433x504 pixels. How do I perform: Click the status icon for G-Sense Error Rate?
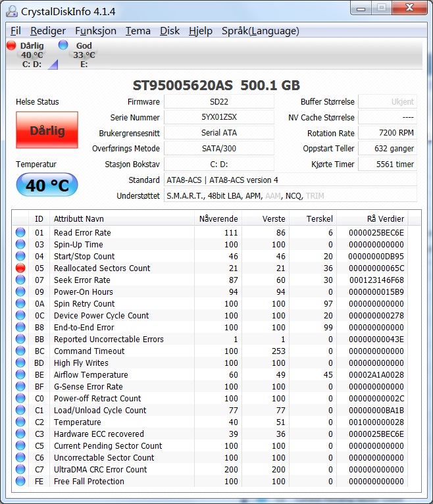(x=20, y=386)
